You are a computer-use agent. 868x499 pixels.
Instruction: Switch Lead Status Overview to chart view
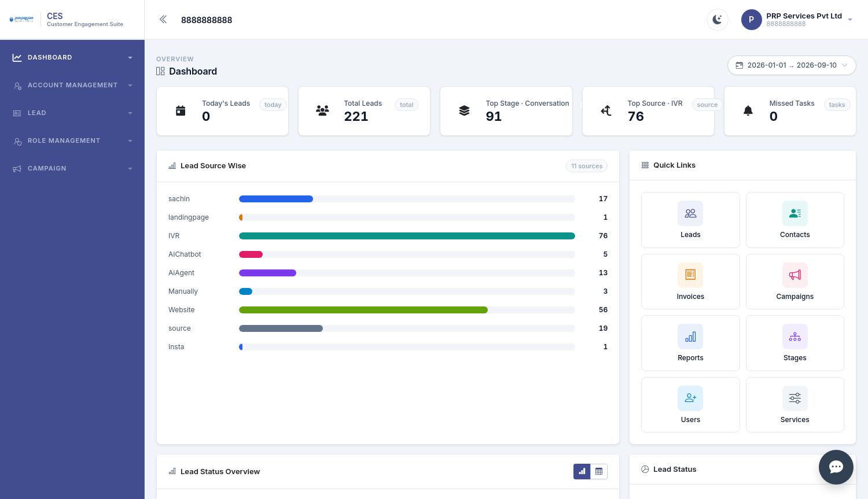[x=582, y=471]
